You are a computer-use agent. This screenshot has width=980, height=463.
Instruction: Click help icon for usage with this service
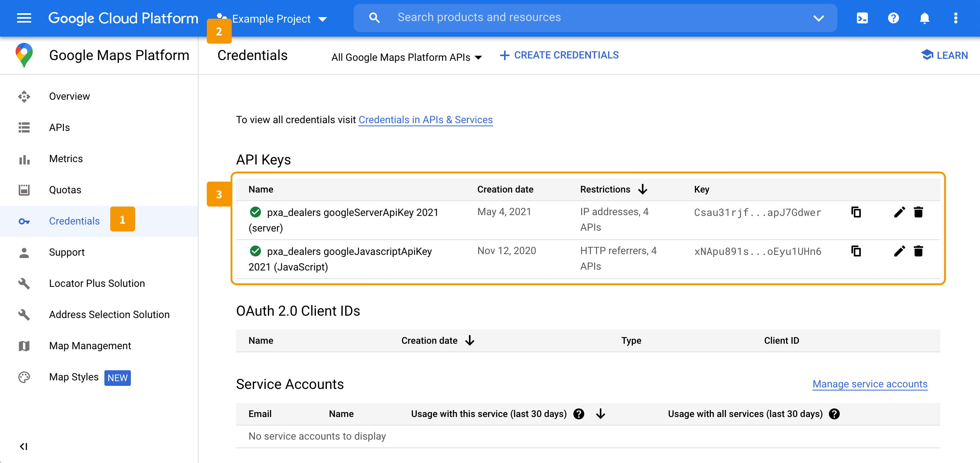click(x=579, y=414)
